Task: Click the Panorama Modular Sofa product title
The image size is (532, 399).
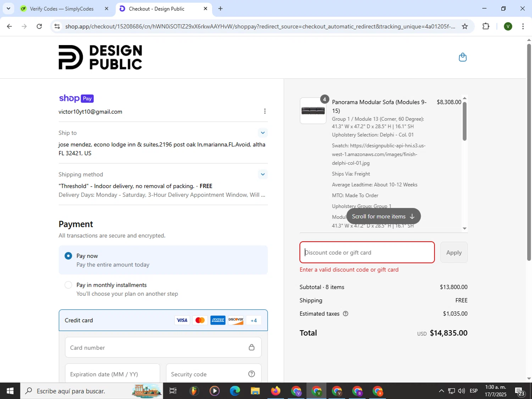Action: [x=379, y=106]
